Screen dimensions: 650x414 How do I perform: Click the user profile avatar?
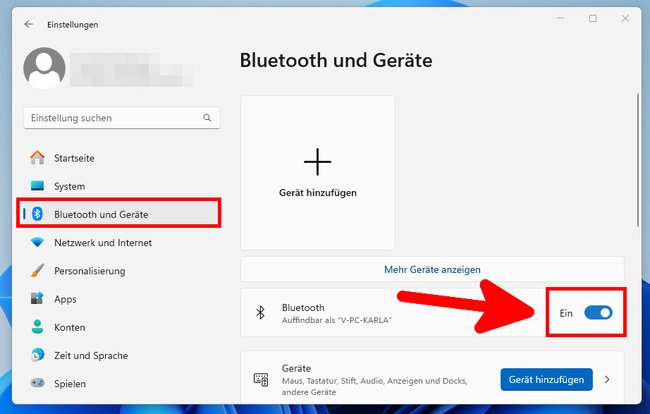[x=44, y=68]
